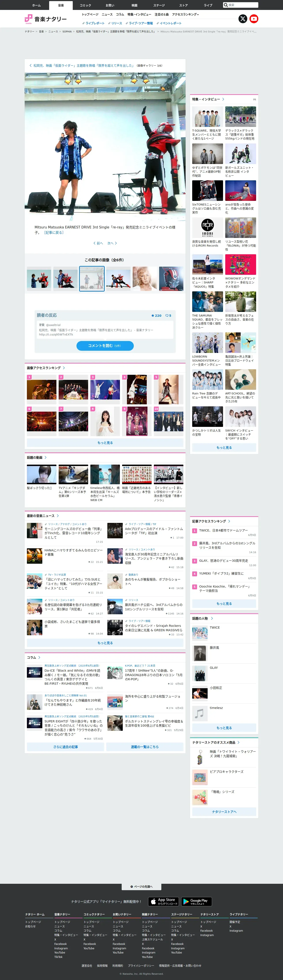Click もっと見る under latest music news

(105, 643)
